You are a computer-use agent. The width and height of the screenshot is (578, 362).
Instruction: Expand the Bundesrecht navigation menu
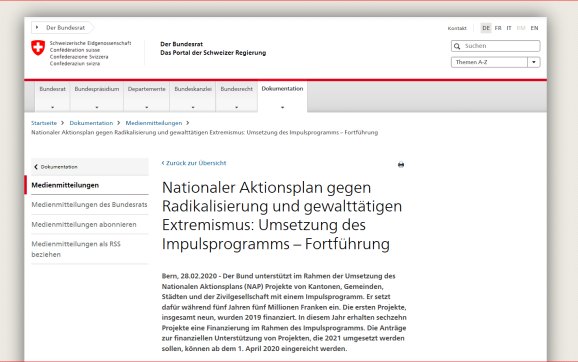click(x=237, y=97)
